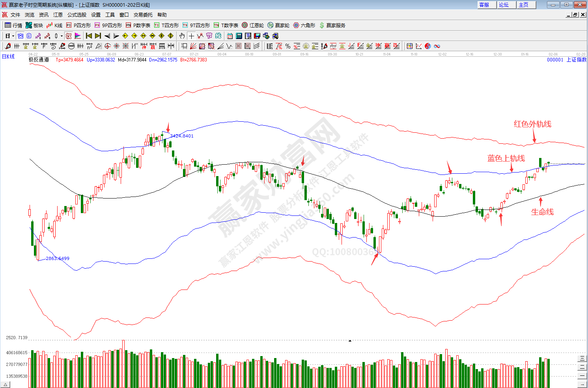The image size is (588, 388).
Task: Open the 六角形 hexagon tool
Action: [x=304, y=25]
